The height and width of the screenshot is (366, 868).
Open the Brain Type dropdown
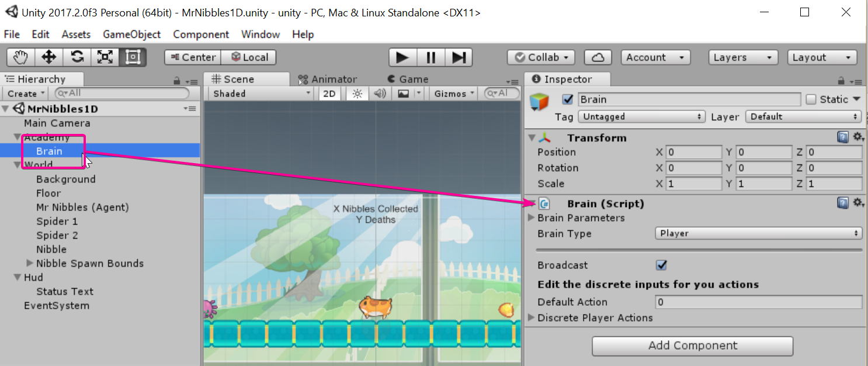tap(758, 233)
